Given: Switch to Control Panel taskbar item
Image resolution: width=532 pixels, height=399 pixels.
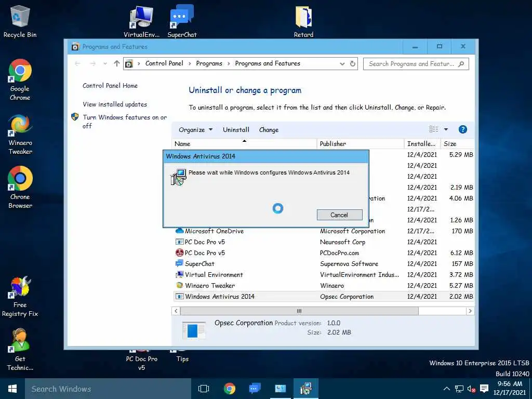Looking at the screenshot, I should (x=280, y=389).
